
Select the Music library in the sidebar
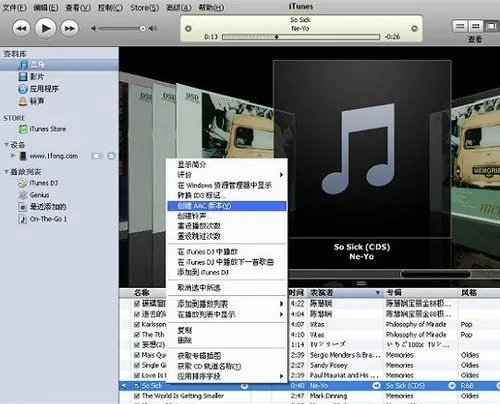59,65
